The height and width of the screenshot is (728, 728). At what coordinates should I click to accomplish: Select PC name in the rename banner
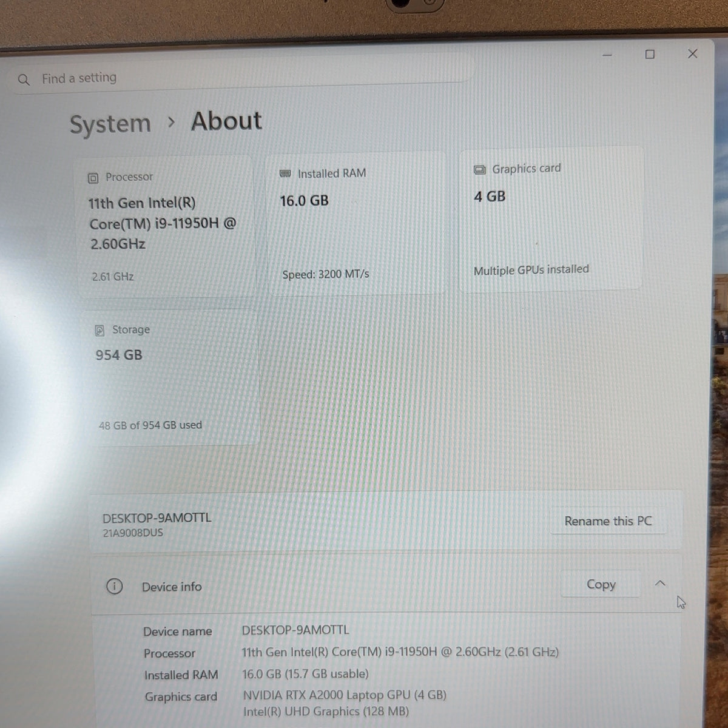(157, 518)
